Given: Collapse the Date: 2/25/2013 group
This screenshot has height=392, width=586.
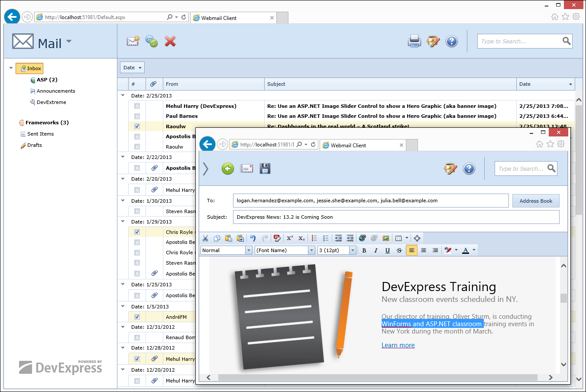Looking at the screenshot, I should pos(123,96).
